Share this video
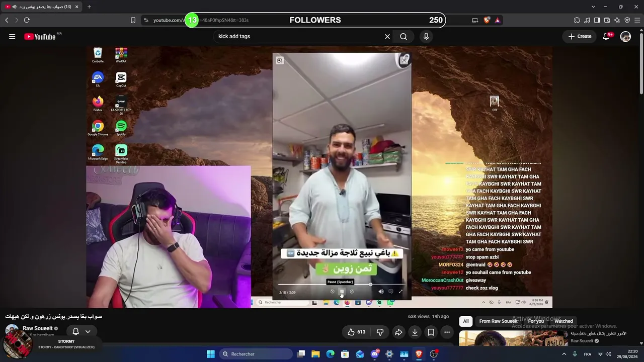Viewport: 644px width, 362px height. 398,332
